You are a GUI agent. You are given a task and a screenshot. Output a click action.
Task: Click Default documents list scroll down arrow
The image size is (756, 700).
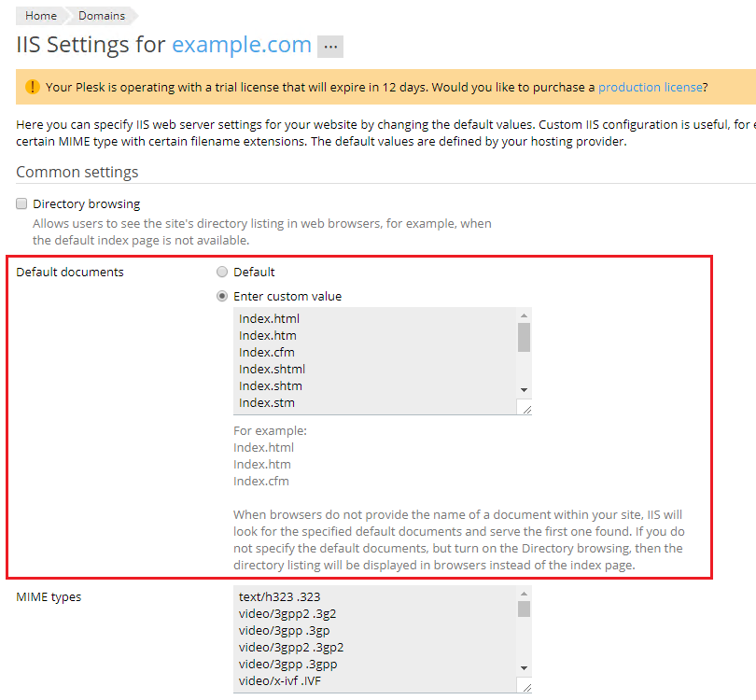click(x=524, y=389)
